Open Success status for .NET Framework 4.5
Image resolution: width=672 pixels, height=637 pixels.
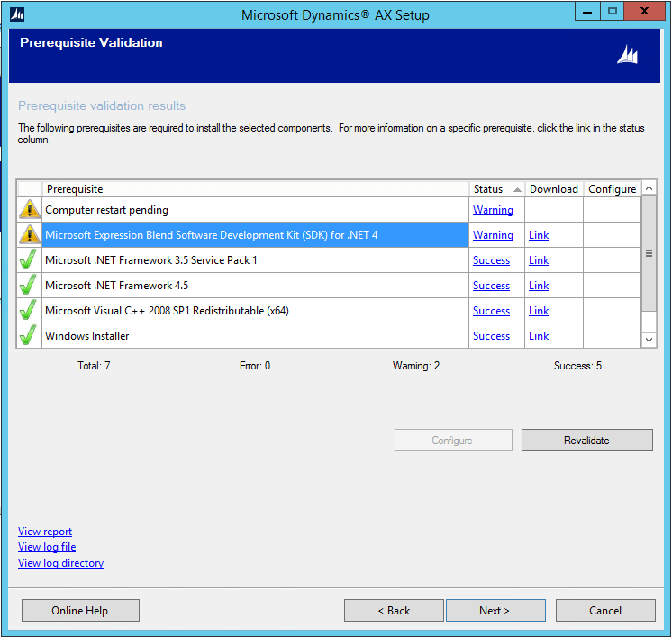coord(491,286)
